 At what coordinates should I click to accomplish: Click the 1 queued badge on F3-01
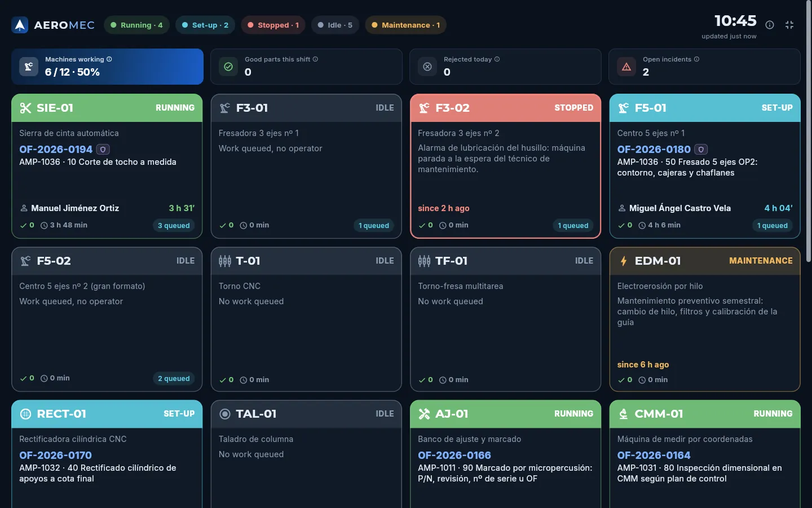click(x=374, y=226)
